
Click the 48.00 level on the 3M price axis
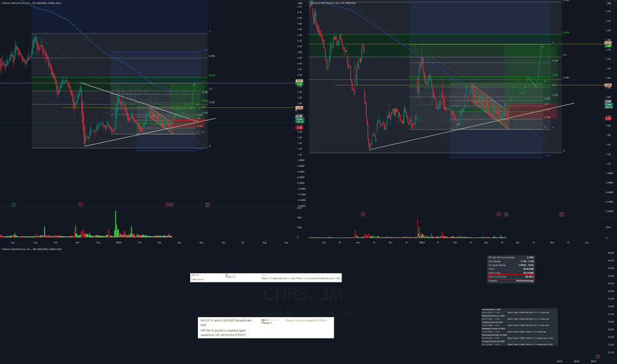(610, 253)
